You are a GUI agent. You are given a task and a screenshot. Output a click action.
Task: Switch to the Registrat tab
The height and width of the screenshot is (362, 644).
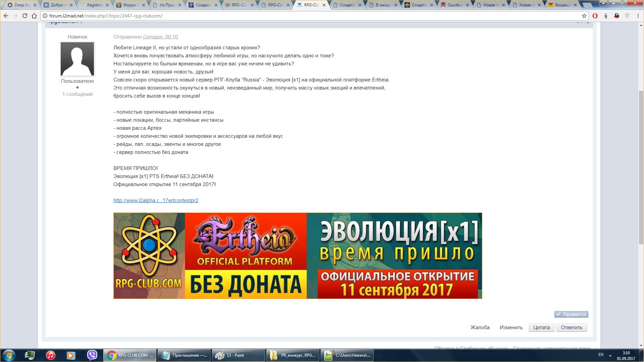click(x=94, y=5)
